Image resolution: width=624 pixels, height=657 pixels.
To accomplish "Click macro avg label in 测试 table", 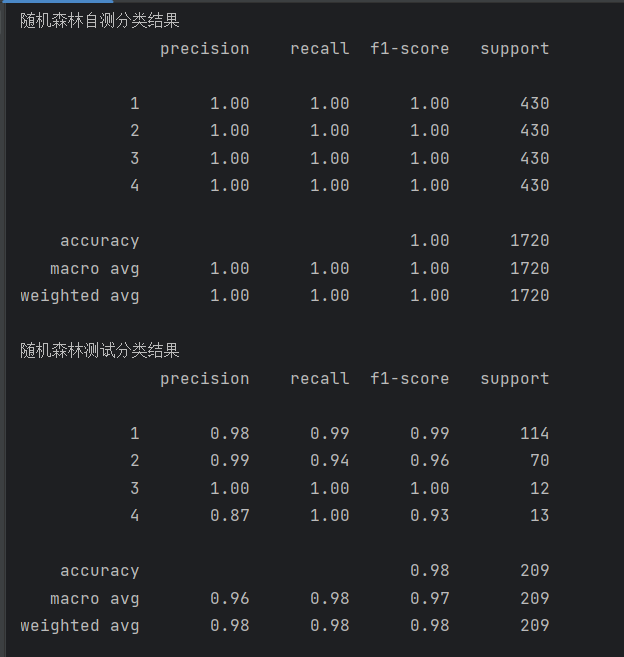I will (x=95, y=599).
